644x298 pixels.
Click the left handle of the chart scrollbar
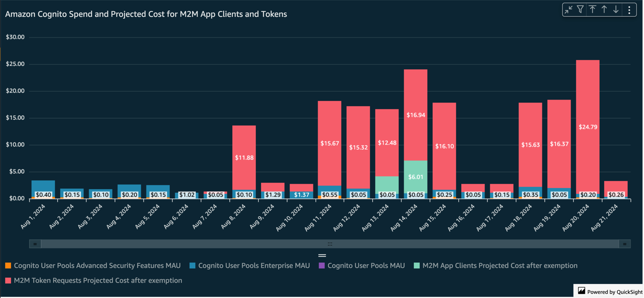(35, 244)
